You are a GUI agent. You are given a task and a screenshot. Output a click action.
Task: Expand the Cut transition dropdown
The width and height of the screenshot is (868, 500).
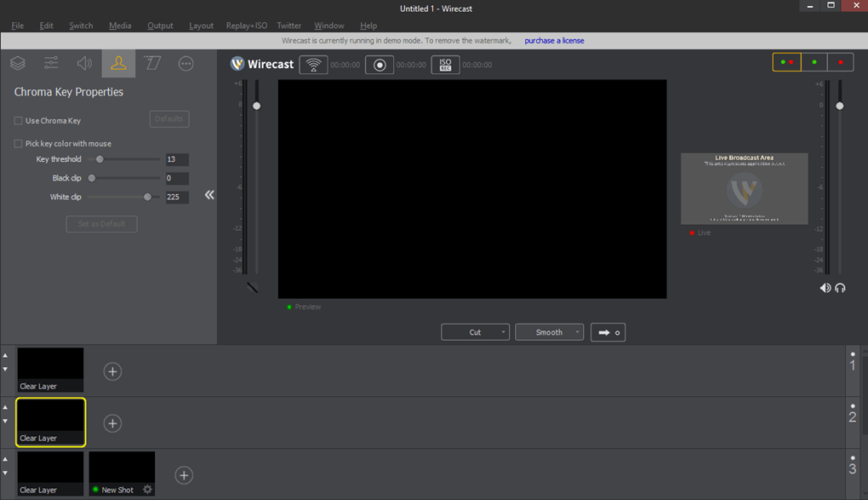pyautogui.click(x=503, y=332)
